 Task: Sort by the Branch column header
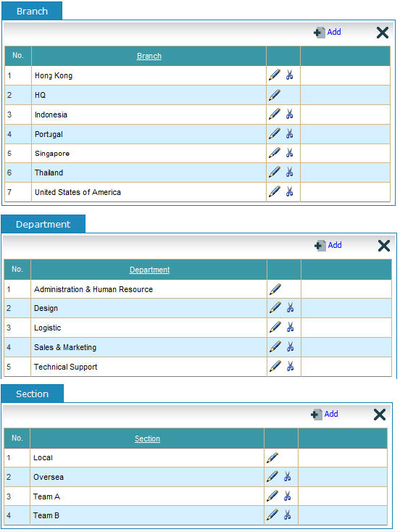click(149, 56)
